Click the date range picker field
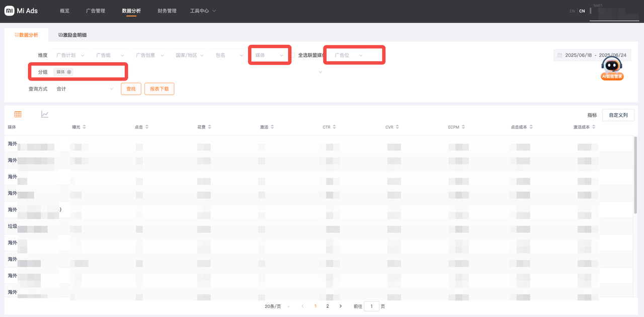 point(593,55)
